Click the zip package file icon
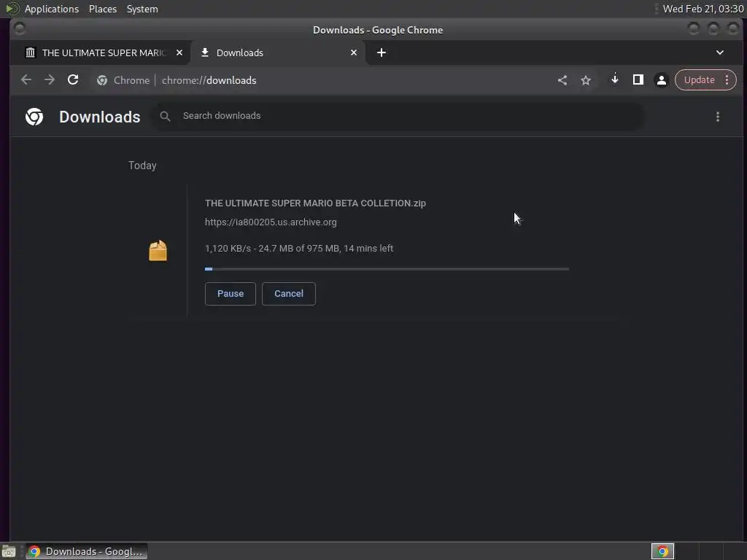Viewport: 747px width, 560px height. tap(158, 251)
